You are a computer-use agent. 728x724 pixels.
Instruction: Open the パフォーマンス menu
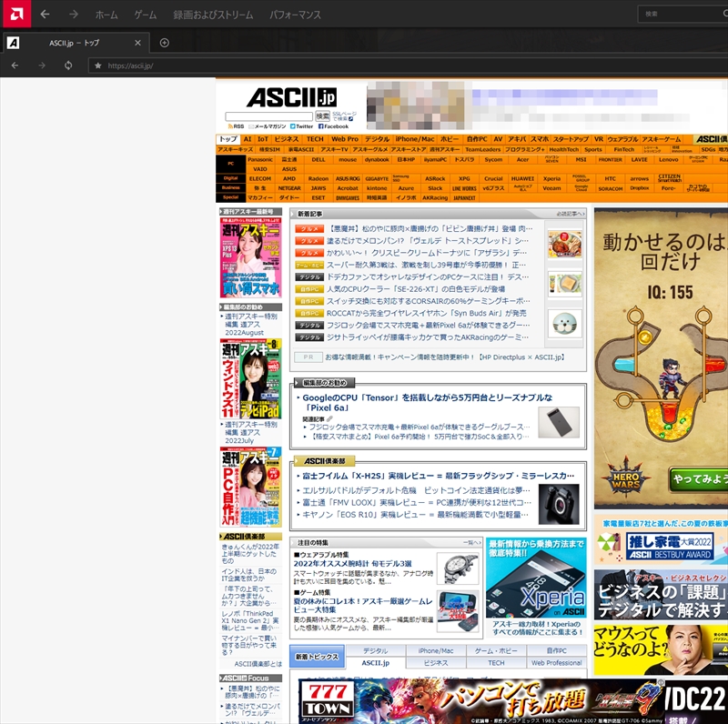pos(295,15)
